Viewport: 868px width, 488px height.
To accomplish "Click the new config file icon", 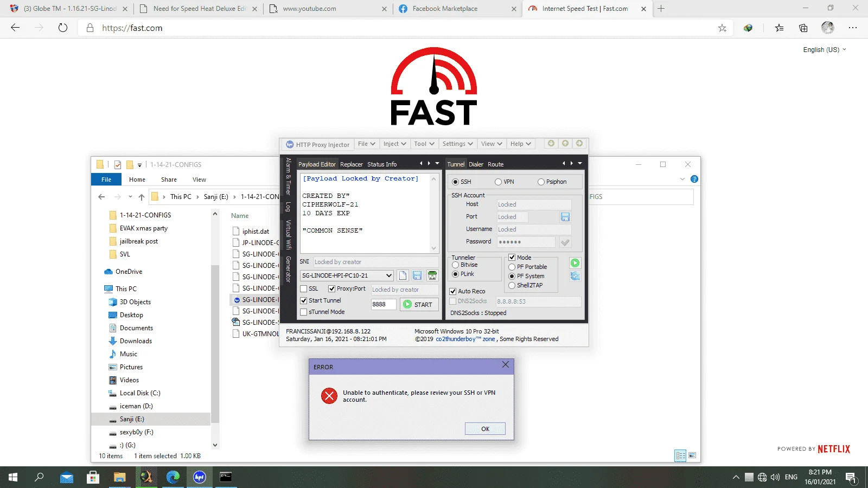I will click(403, 275).
